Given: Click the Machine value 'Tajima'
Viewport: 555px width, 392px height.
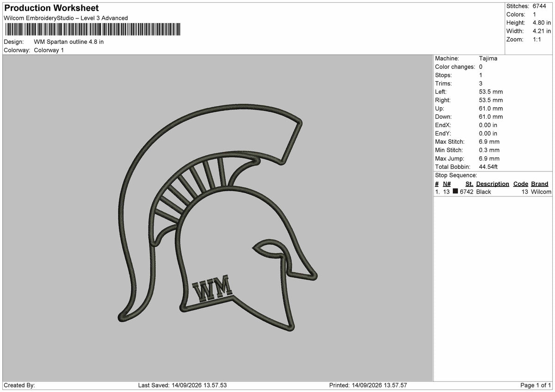Looking at the screenshot, I should (488, 58).
